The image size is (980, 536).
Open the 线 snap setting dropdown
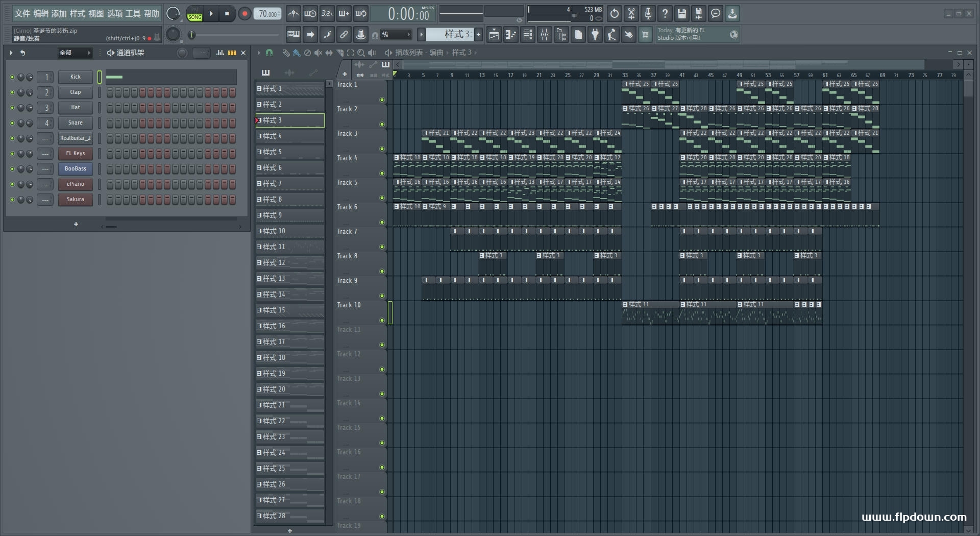coord(396,35)
